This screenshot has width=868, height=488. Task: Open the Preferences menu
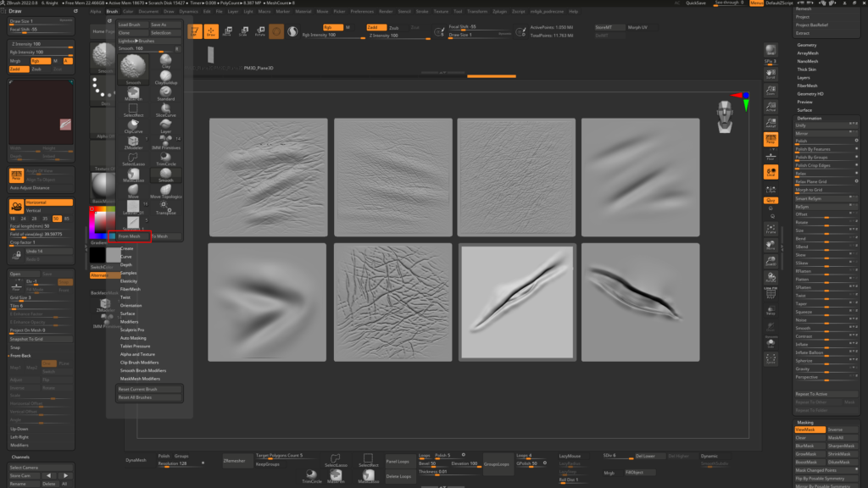[x=361, y=12]
